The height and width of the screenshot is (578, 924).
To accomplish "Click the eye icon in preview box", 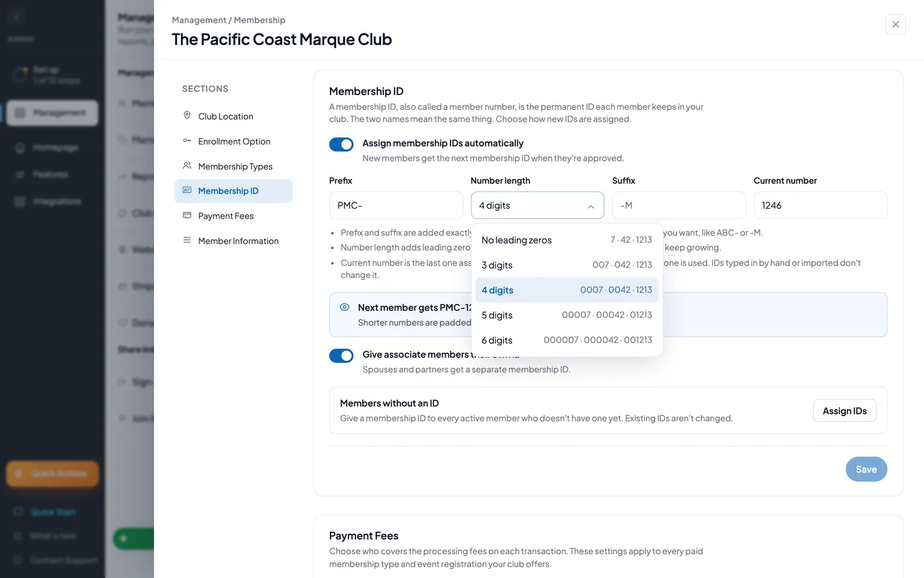I will pos(345,307).
